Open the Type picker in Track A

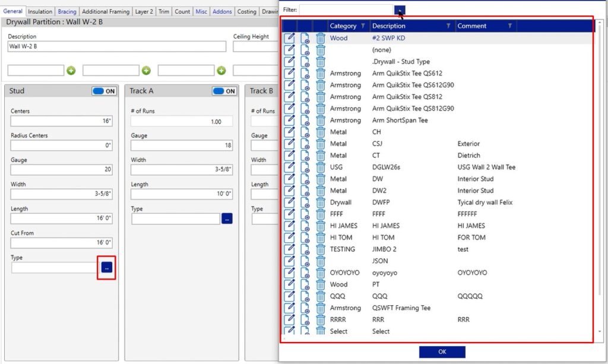click(227, 219)
